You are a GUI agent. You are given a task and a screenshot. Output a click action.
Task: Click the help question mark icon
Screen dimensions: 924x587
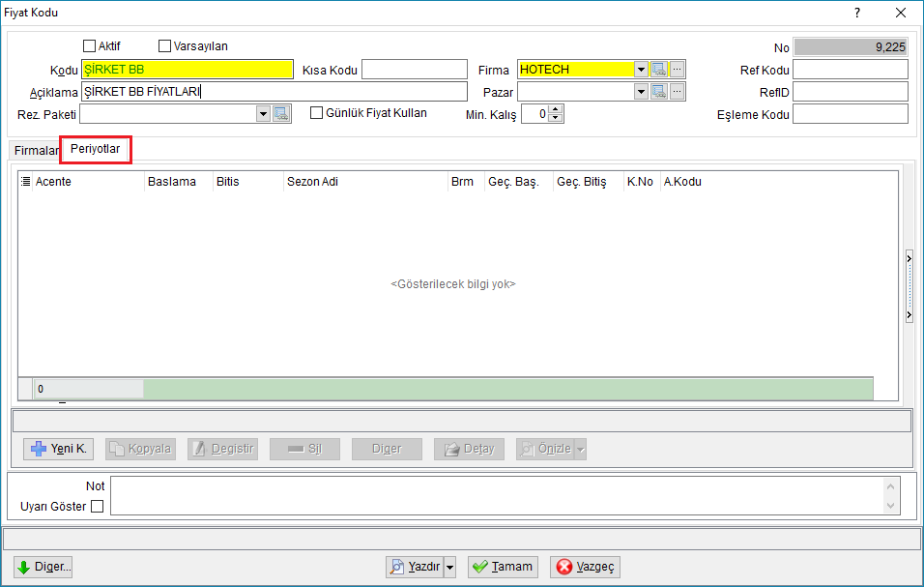tap(856, 13)
